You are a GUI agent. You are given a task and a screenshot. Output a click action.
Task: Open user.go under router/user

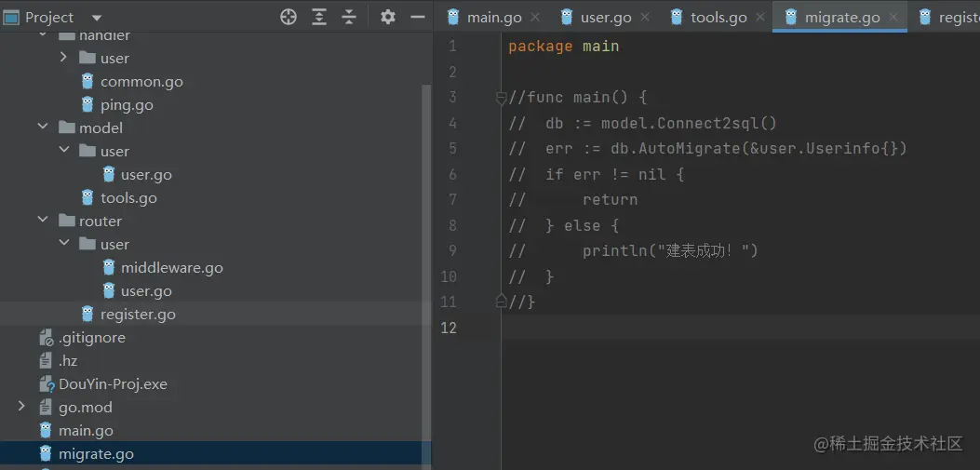click(x=146, y=290)
